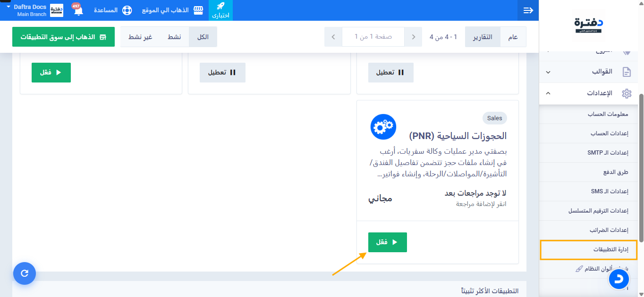The image size is (644, 297).
Task: Open طرق الدفع in settings menu
Action: coord(616,172)
